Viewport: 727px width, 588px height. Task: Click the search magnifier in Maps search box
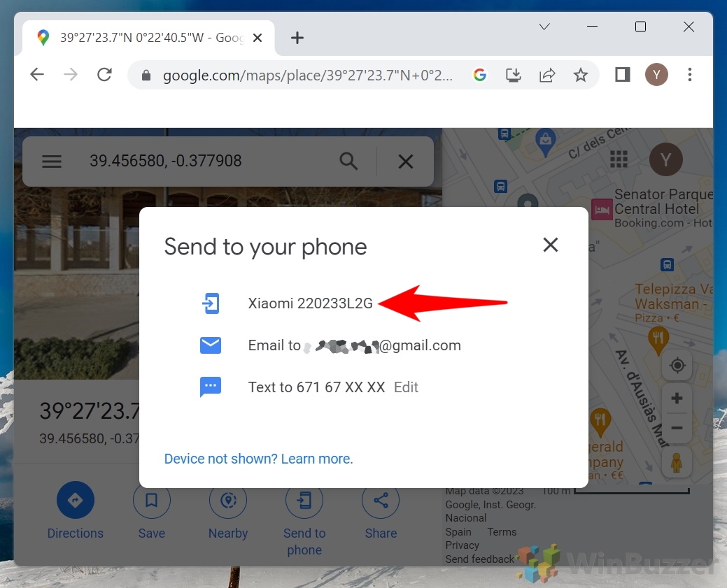pyautogui.click(x=348, y=162)
